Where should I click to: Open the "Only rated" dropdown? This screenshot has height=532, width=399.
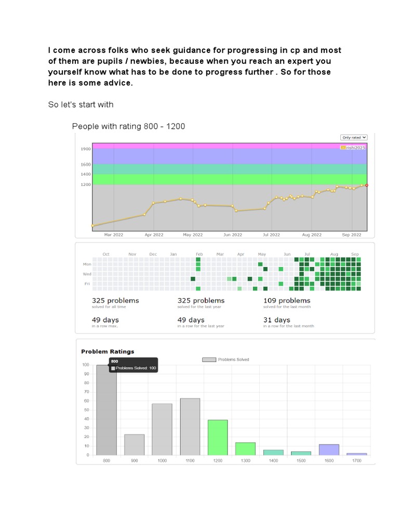(354, 137)
